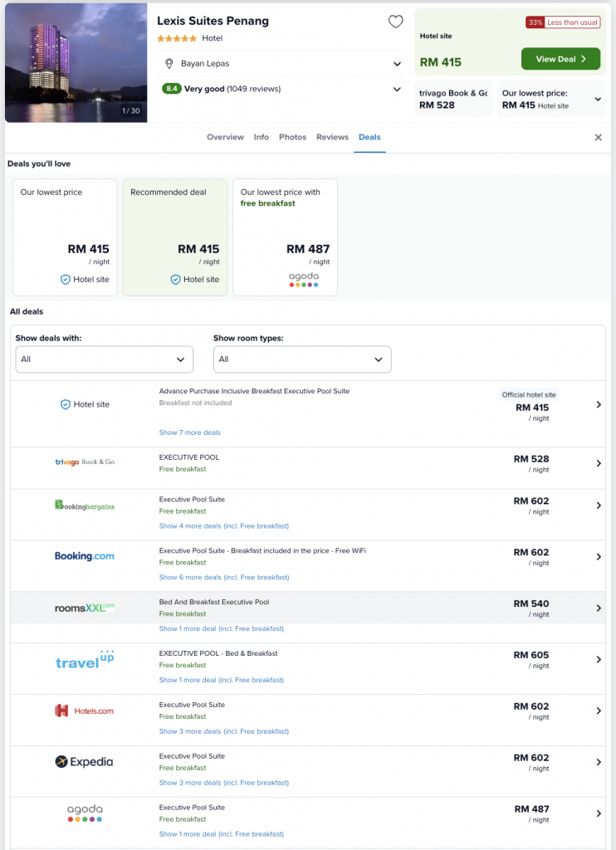Click Show 1 more deal under agoda
The height and width of the screenshot is (850, 616).
coord(221,834)
